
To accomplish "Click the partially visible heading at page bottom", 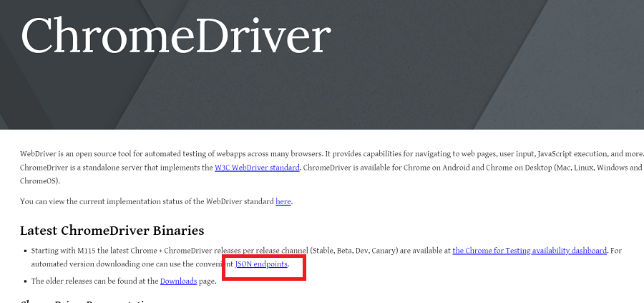I will coord(86,300).
